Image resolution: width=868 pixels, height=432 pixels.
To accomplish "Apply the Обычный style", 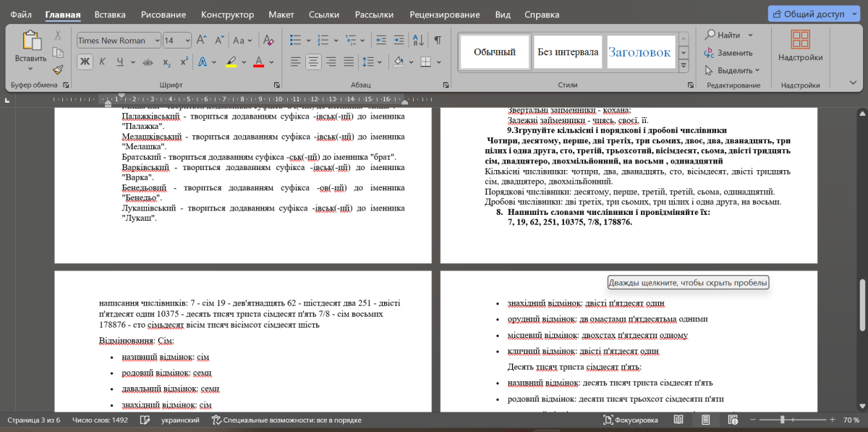I will coord(495,52).
